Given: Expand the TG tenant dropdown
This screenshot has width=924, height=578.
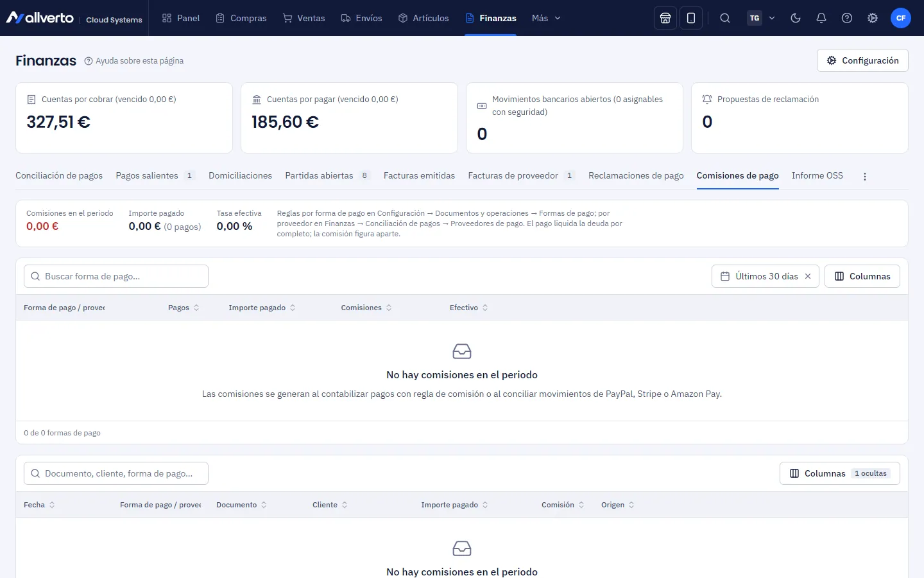Looking at the screenshot, I should [x=762, y=18].
